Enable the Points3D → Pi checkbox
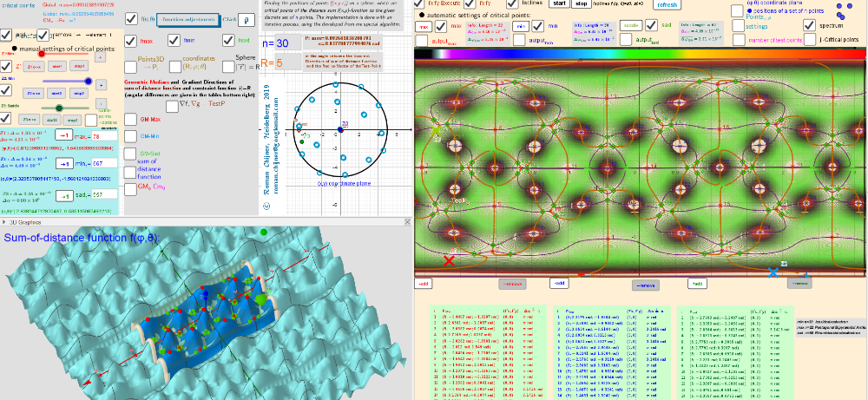868x400 pixels. [x=131, y=67]
